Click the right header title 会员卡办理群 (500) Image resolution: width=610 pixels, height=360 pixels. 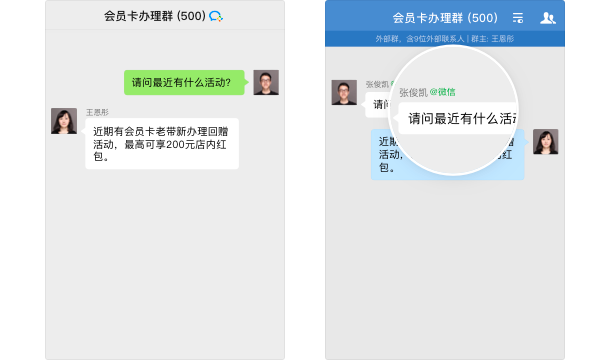pos(445,18)
